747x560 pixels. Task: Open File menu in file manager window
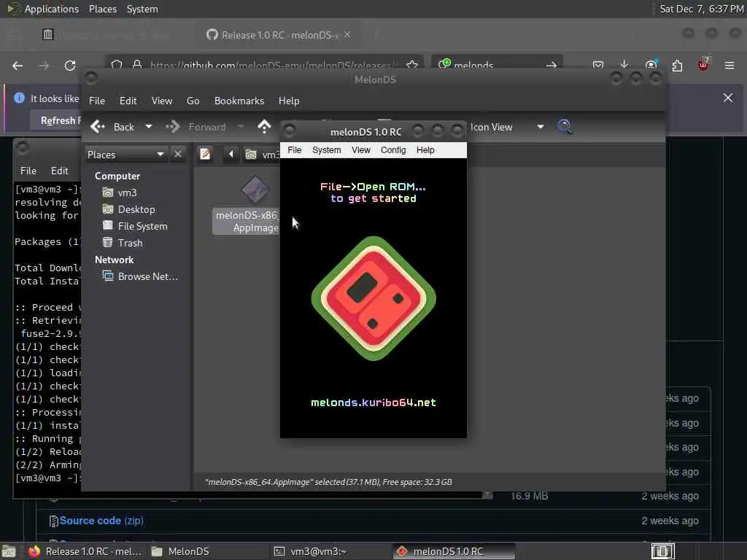point(97,101)
